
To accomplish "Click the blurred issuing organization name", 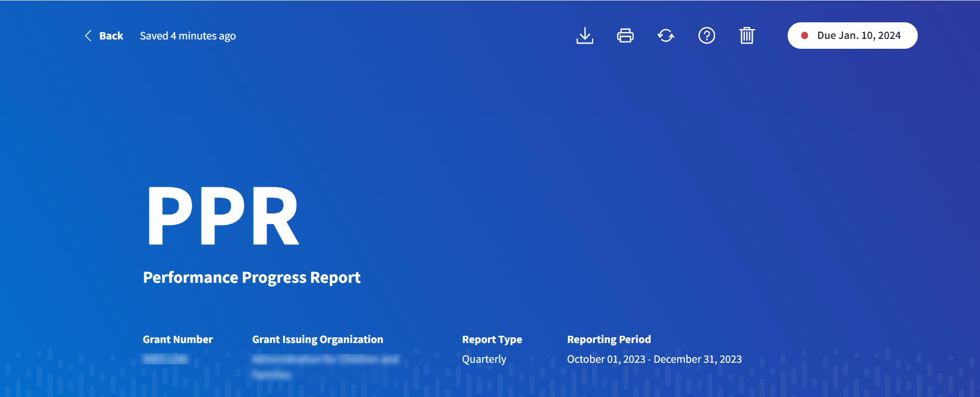I will click(325, 366).
